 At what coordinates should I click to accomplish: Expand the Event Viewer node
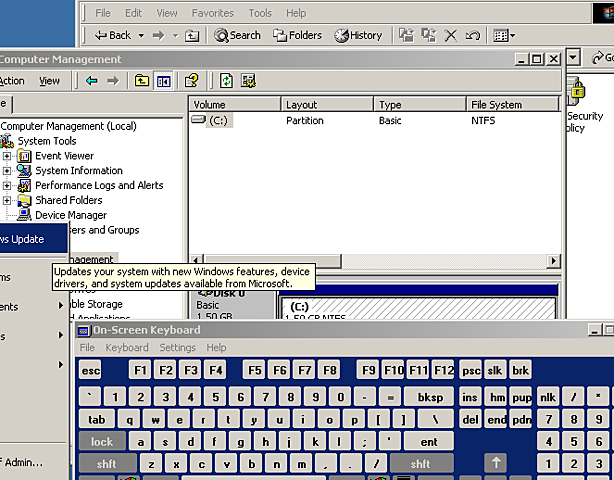coord(7,156)
